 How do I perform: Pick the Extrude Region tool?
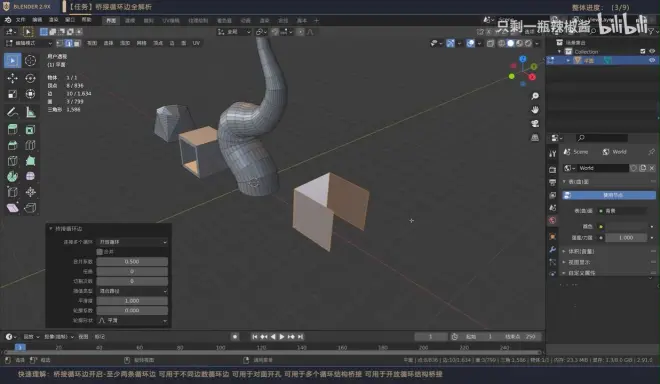[x=12, y=130]
